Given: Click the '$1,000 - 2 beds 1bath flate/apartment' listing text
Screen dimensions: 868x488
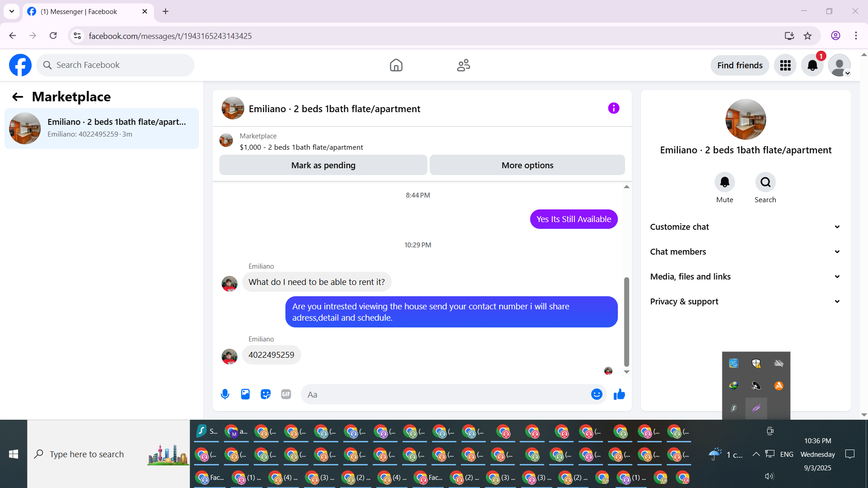Looking at the screenshot, I should pos(301,147).
